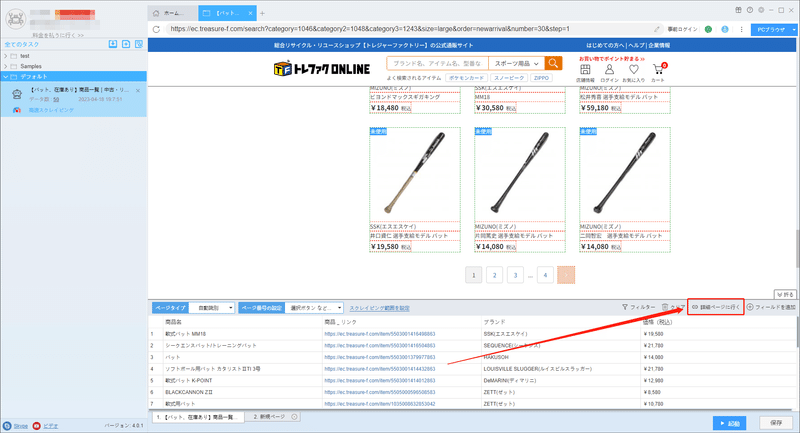Click the トレファク ONLINE logo
The width and height of the screenshot is (800, 433).
pos(321,68)
